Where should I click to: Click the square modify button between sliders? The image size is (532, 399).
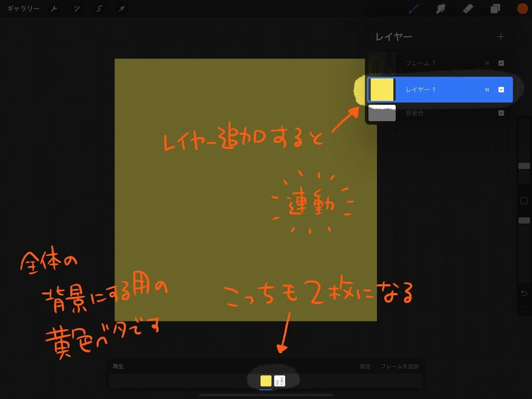524,201
